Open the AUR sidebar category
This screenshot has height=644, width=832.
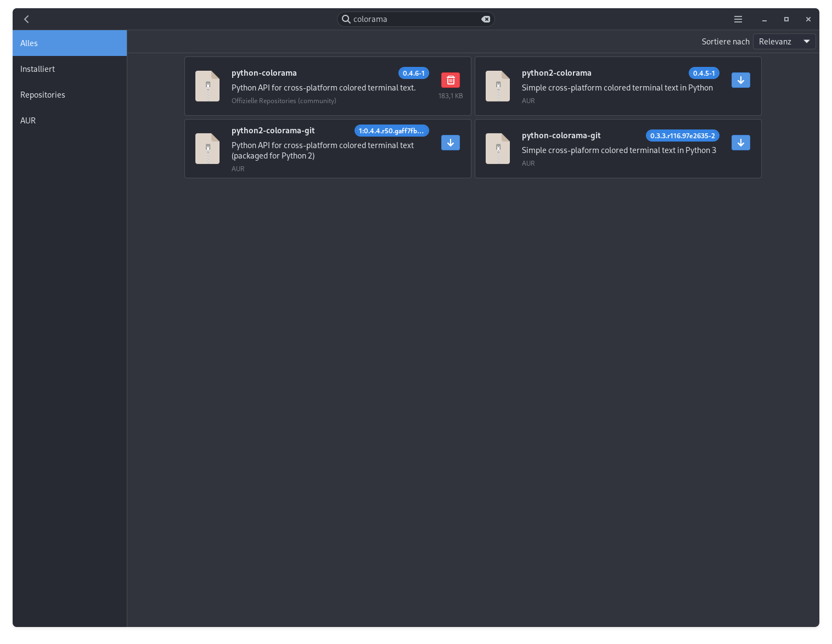70,121
